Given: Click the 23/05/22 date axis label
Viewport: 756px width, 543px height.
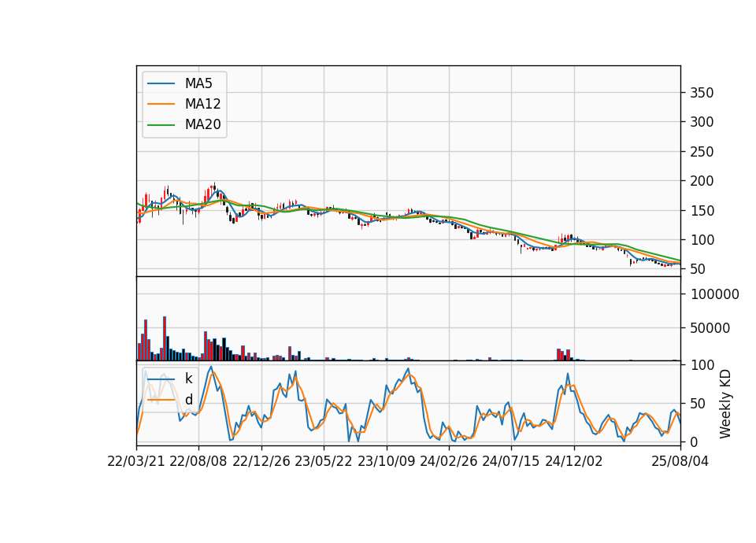Looking at the screenshot, I should (324, 461).
